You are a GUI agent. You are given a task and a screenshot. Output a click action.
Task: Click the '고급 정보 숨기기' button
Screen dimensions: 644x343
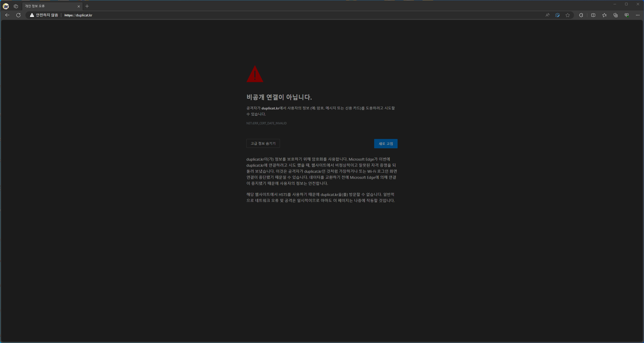(x=263, y=144)
